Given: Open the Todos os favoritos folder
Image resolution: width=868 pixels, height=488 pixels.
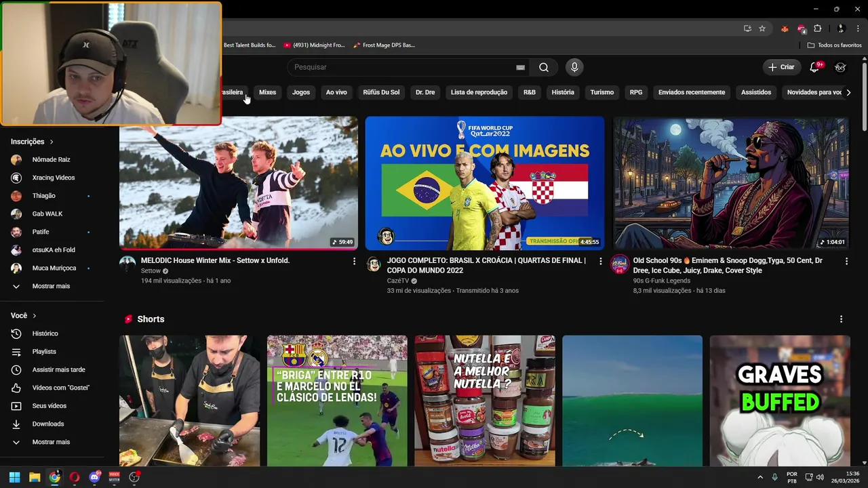Looking at the screenshot, I should [x=834, y=45].
